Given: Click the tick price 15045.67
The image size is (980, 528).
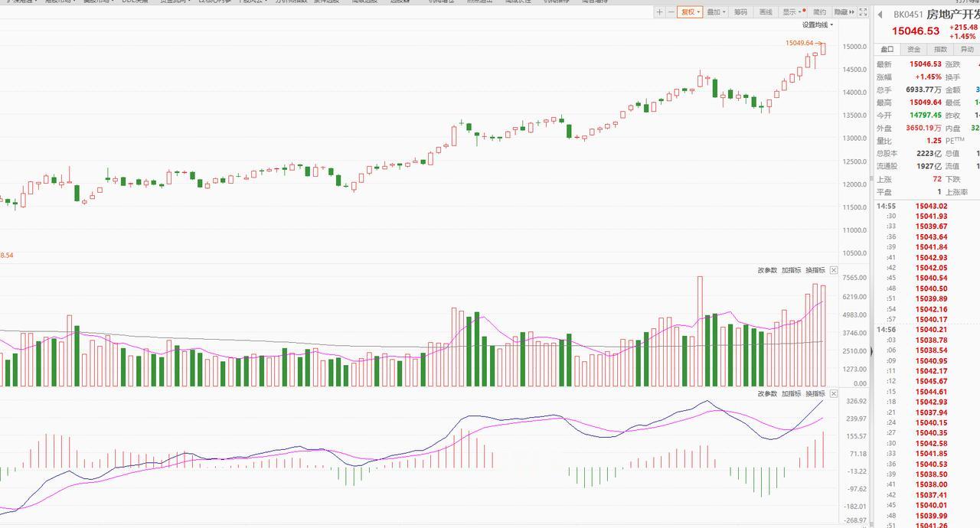Looking at the screenshot, I should pos(931,381).
